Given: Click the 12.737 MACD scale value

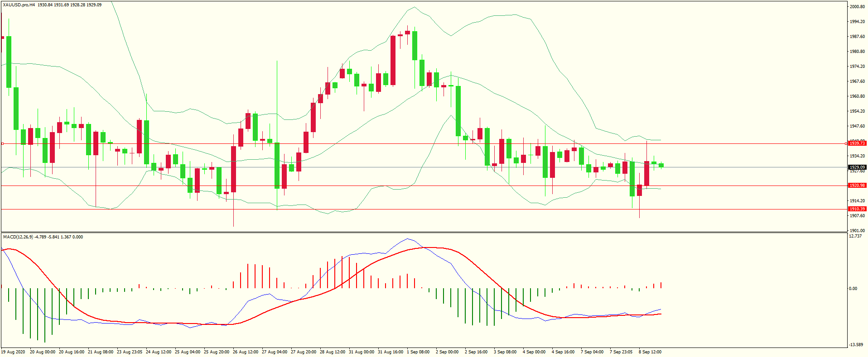Looking at the screenshot, I should 855,236.
